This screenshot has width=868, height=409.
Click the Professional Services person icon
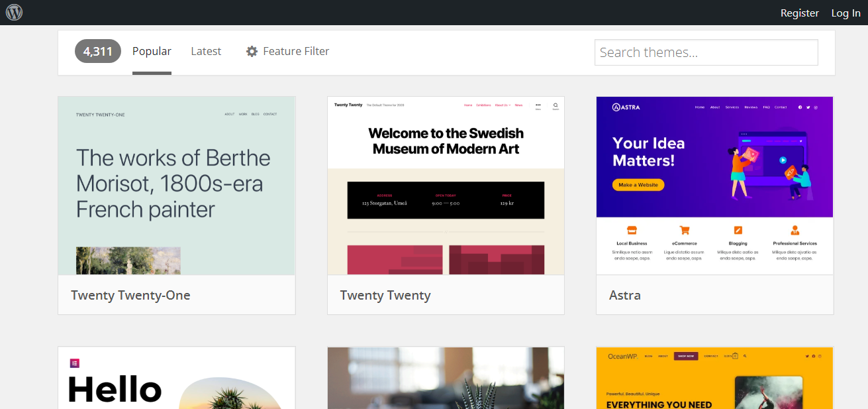pos(795,231)
